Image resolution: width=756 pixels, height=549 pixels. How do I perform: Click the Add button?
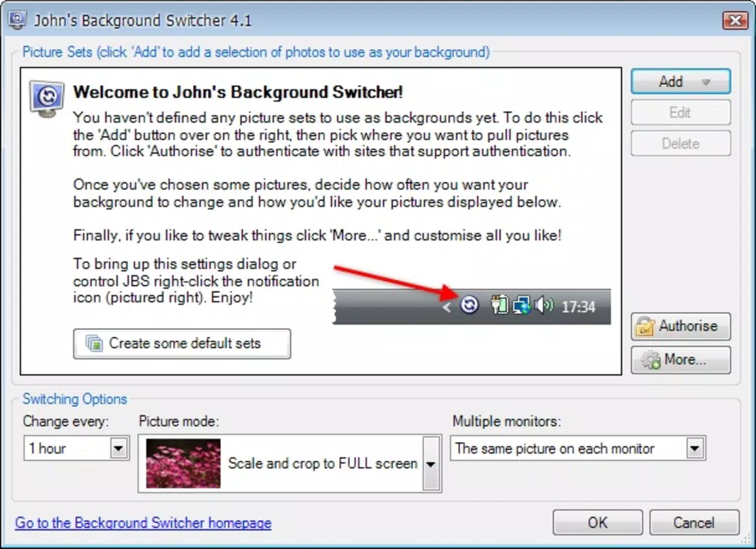pos(681,82)
